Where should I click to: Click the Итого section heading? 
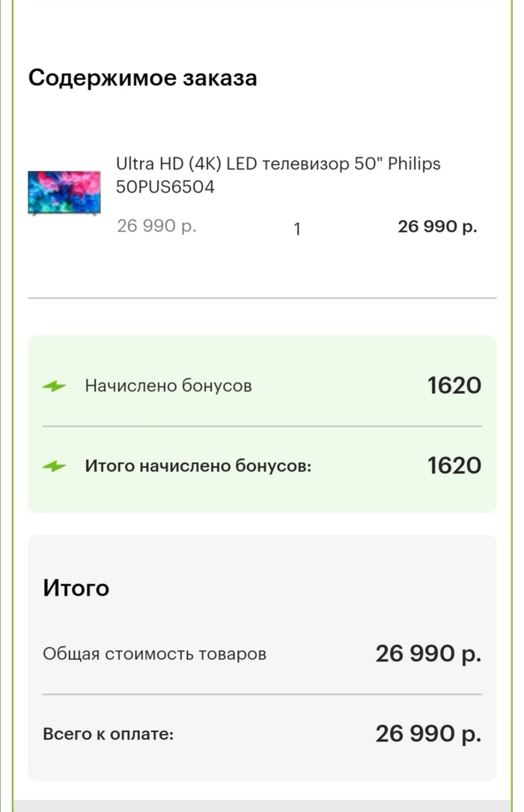pos(76,588)
